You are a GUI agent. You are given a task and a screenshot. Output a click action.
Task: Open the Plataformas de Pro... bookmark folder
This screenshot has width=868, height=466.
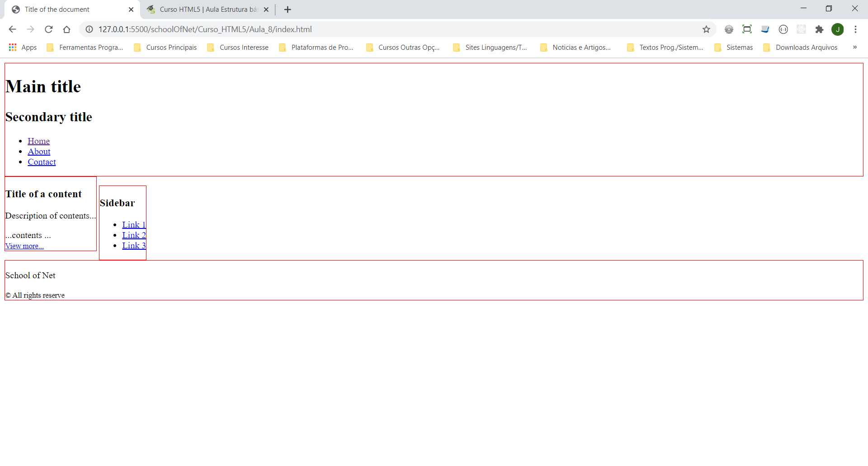[316, 48]
